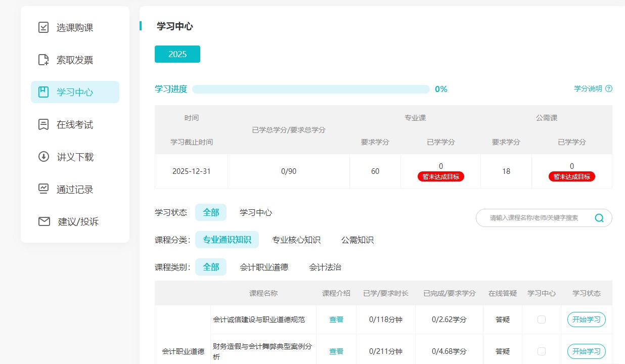Click the 学分说明 question mark icon
This screenshot has height=364, width=625.
[x=609, y=89]
